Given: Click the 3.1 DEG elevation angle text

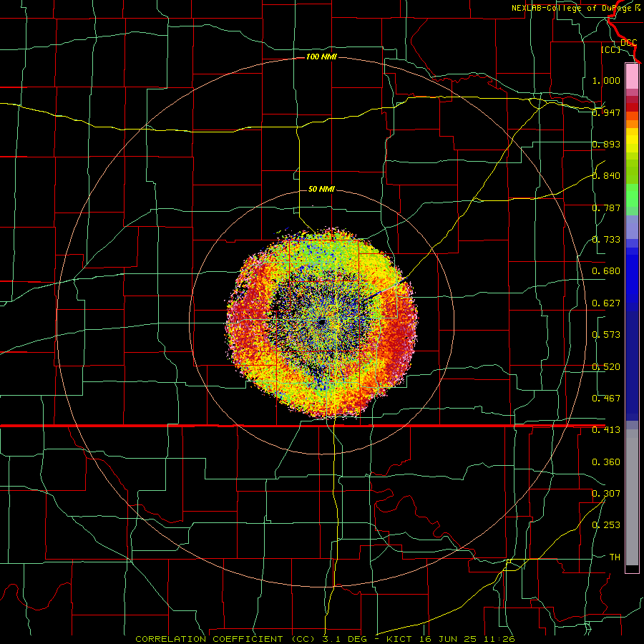Looking at the screenshot, I should [x=344, y=639].
